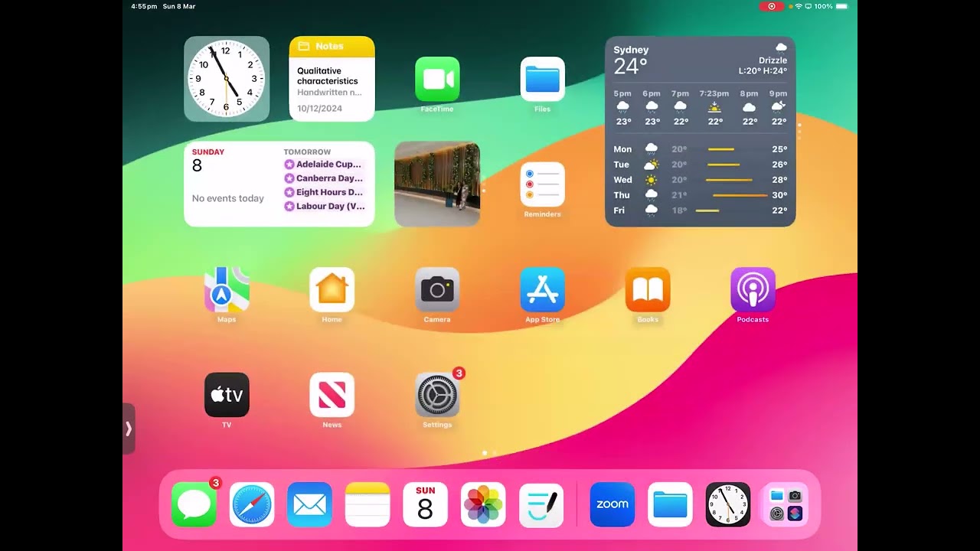Open Messages in the dock
This screenshot has height=551, width=980.
pyautogui.click(x=194, y=504)
